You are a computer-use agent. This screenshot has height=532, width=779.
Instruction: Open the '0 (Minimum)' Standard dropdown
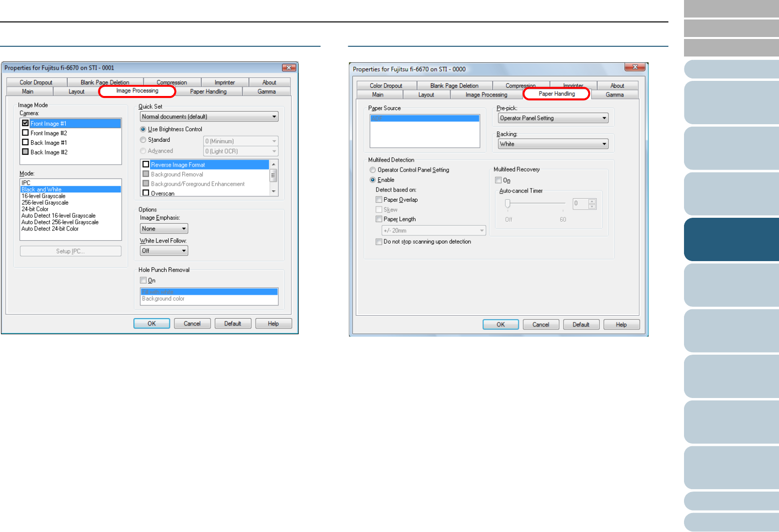pyautogui.click(x=241, y=141)
